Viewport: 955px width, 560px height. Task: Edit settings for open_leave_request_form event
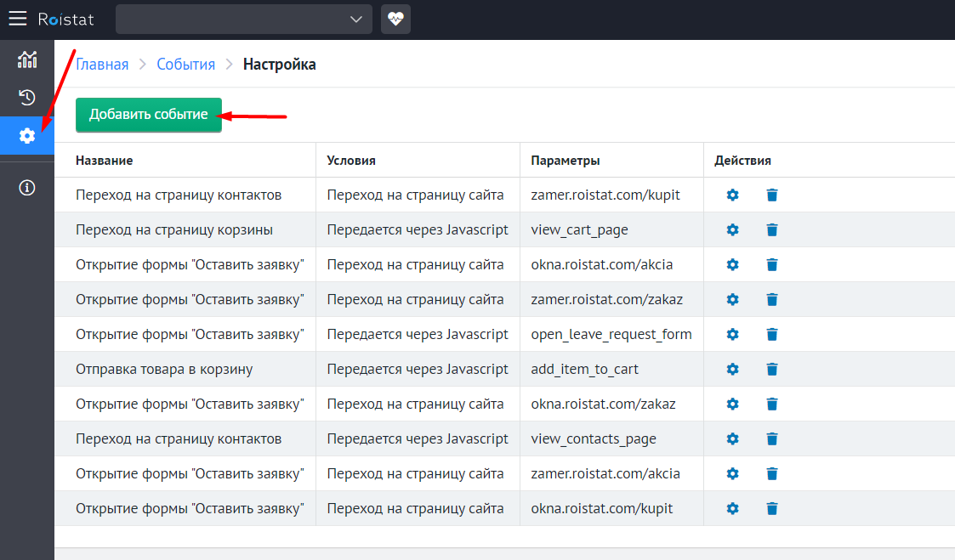pos(733,334)
